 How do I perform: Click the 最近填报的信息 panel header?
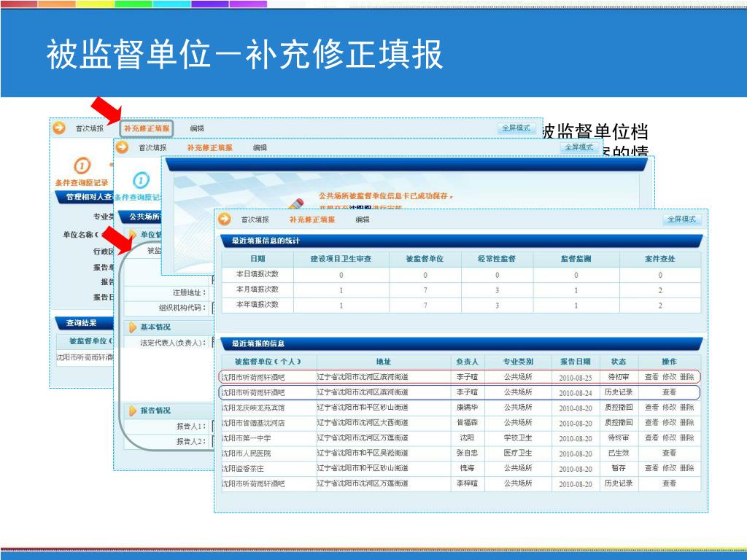[461, 343]
